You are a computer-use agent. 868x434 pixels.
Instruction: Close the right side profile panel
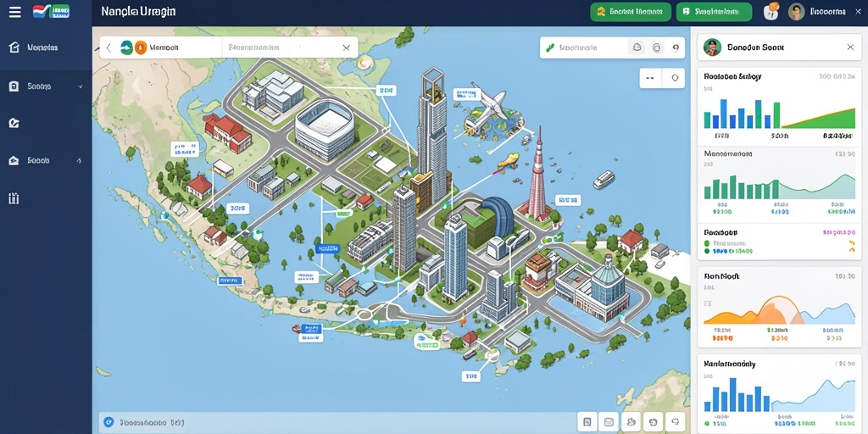coord(850,47)
